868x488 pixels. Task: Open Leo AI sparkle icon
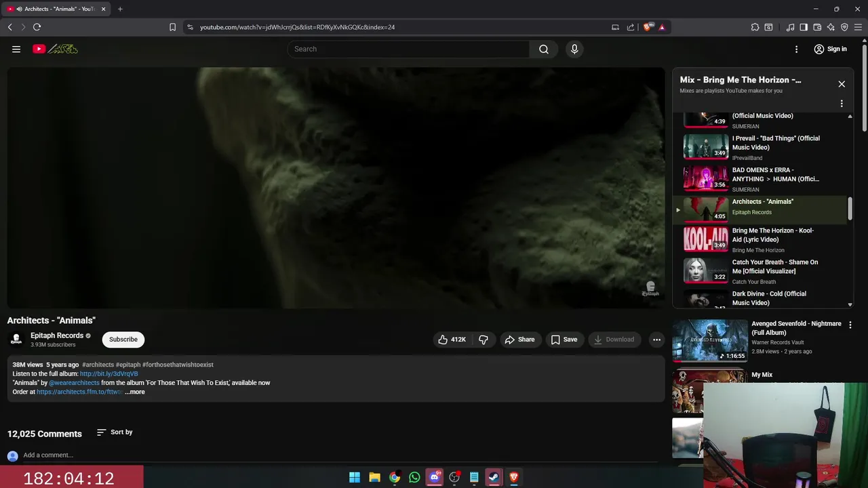coord(831,27)
